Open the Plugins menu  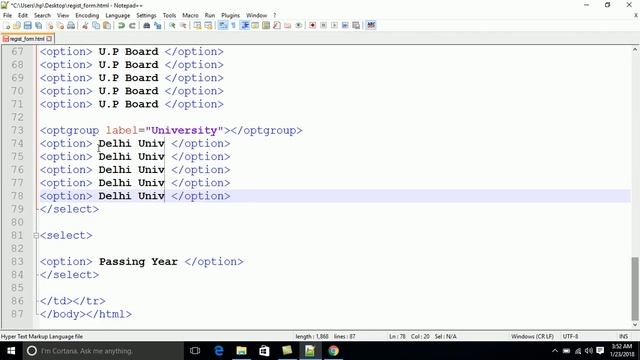point(231,16)
